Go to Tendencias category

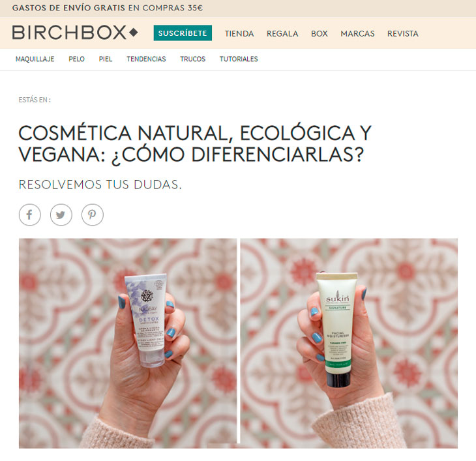click(x=146, y=59)
